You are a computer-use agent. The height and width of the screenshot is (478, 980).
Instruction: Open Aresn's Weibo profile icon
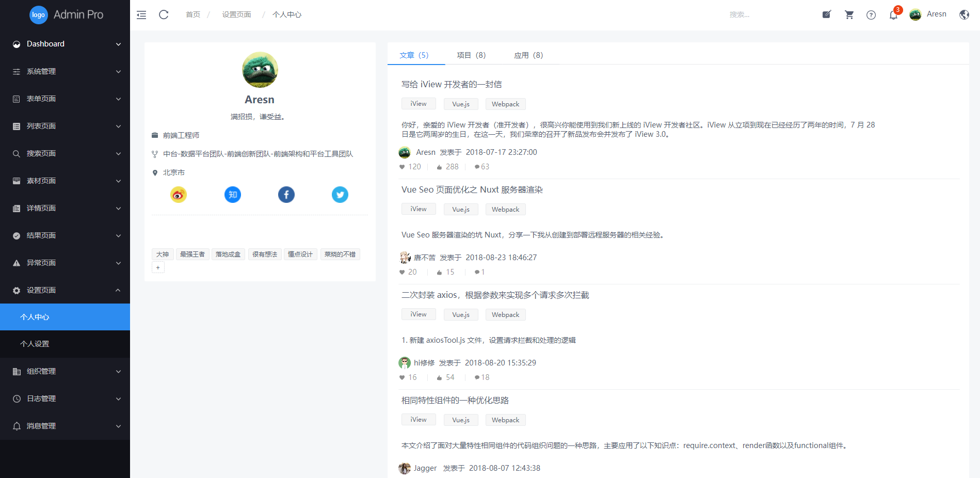pyautogui.click(x=178, y=195)
